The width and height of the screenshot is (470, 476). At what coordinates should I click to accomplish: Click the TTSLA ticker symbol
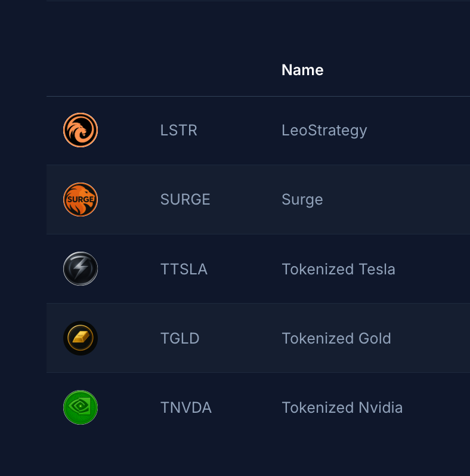[184, 269]
